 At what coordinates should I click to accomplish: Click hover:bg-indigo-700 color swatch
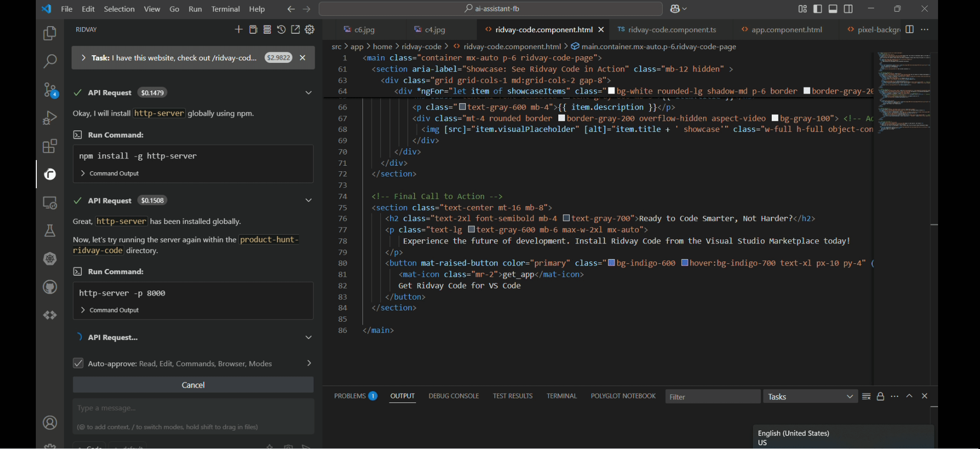[685, 263]
